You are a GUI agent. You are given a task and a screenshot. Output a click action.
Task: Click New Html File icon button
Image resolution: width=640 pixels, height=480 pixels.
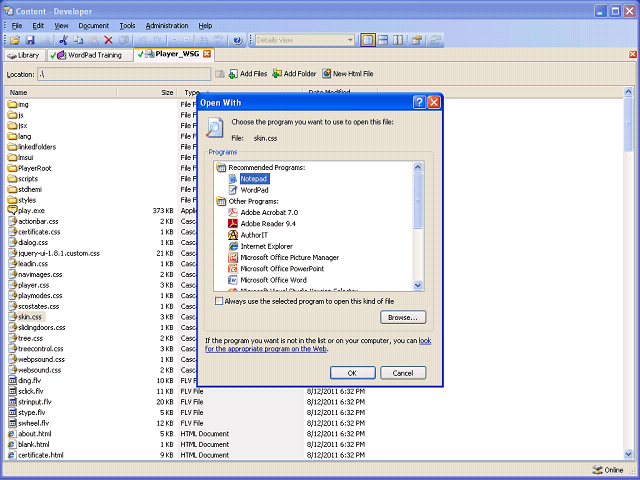tap(348, 74)
